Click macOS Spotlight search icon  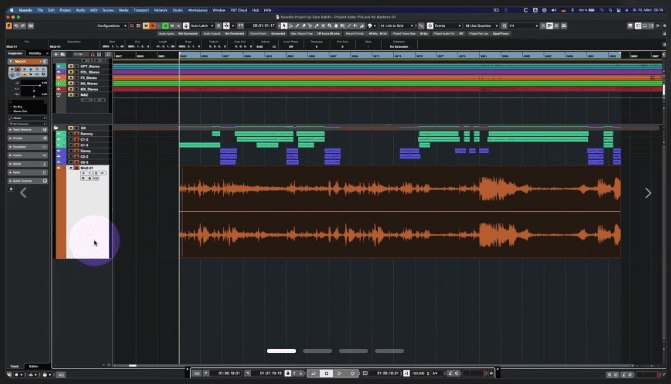610,10
